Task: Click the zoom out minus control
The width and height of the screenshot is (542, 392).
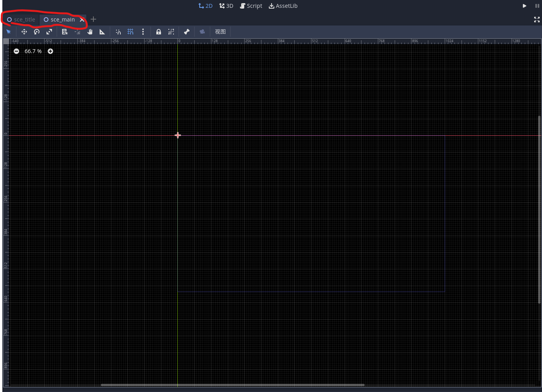Action: coord(16,51)
